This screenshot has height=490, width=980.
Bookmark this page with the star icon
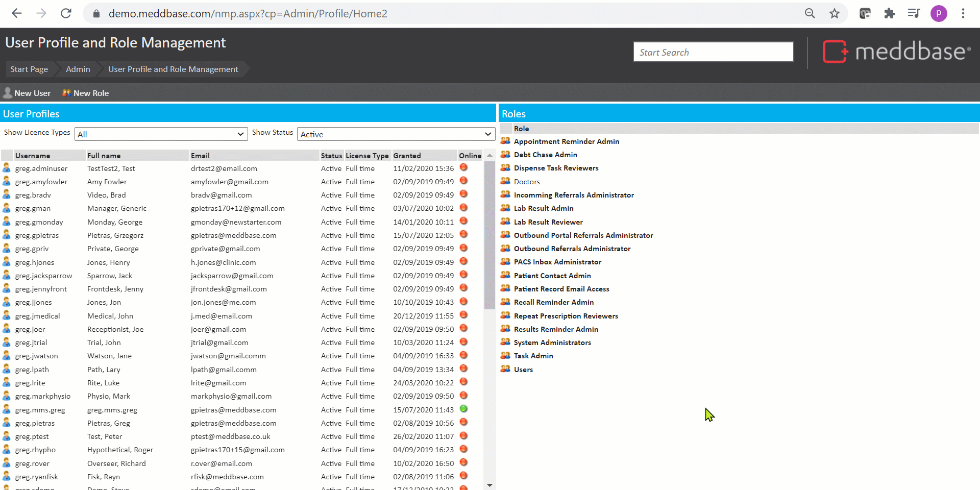[835, 14]
